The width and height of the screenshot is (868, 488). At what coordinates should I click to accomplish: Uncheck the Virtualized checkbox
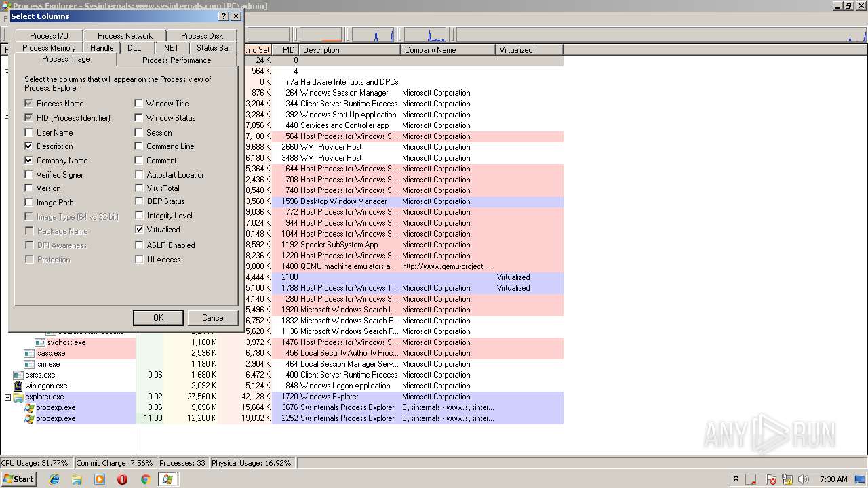(x=139, y=229)
